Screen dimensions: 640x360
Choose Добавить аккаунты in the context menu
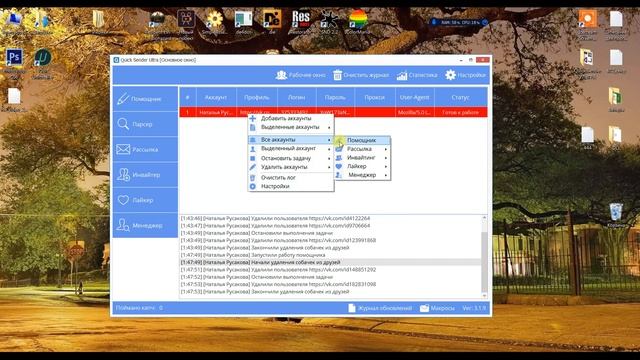click(291, 118)
